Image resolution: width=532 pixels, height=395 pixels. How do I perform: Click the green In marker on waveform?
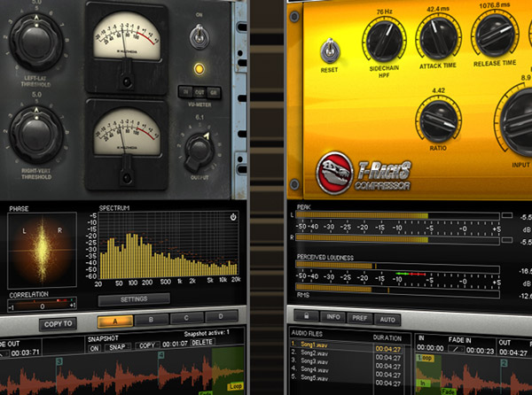pos(423,383)
